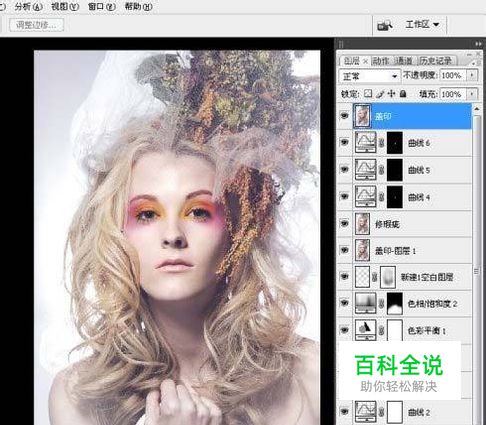Click the mask link icon on 曲线 4

[382, 197]
